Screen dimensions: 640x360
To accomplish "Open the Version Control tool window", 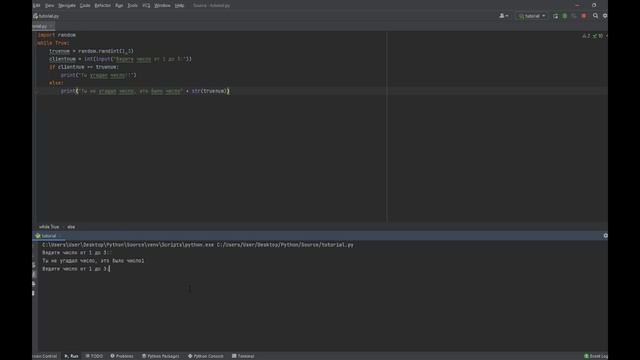I will click(45, 356).
